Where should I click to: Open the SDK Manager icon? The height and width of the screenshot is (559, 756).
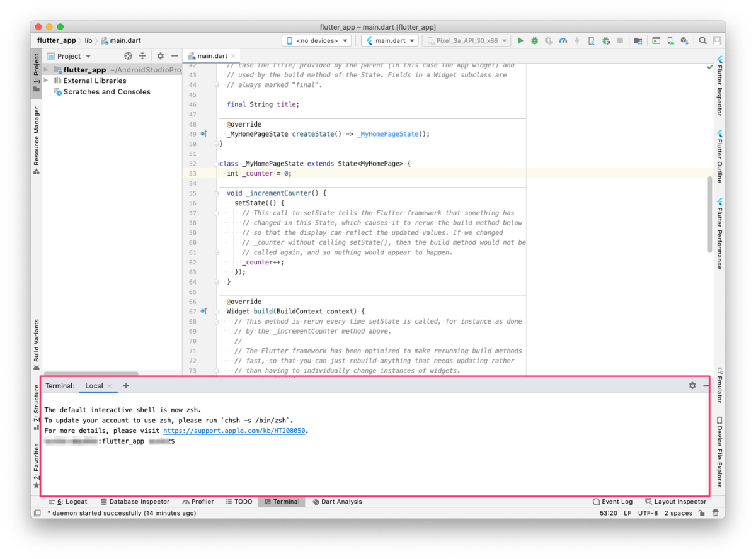(685, 40)
